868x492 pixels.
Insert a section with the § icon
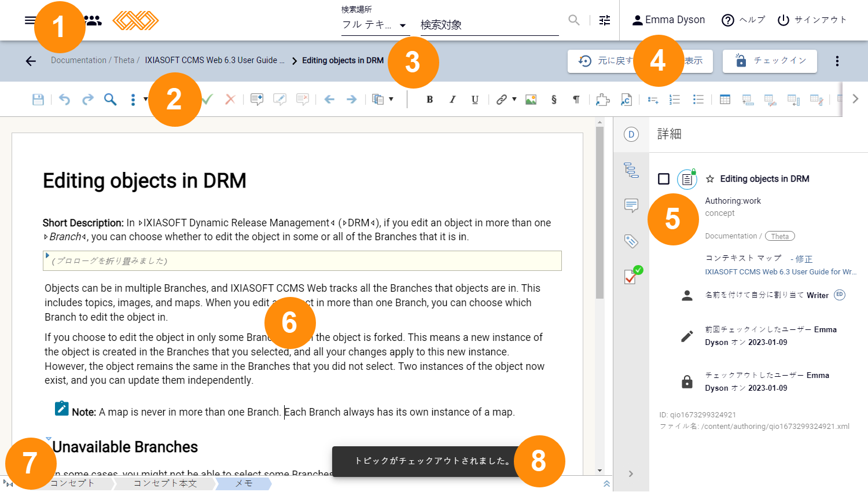(x=554, y=100)
